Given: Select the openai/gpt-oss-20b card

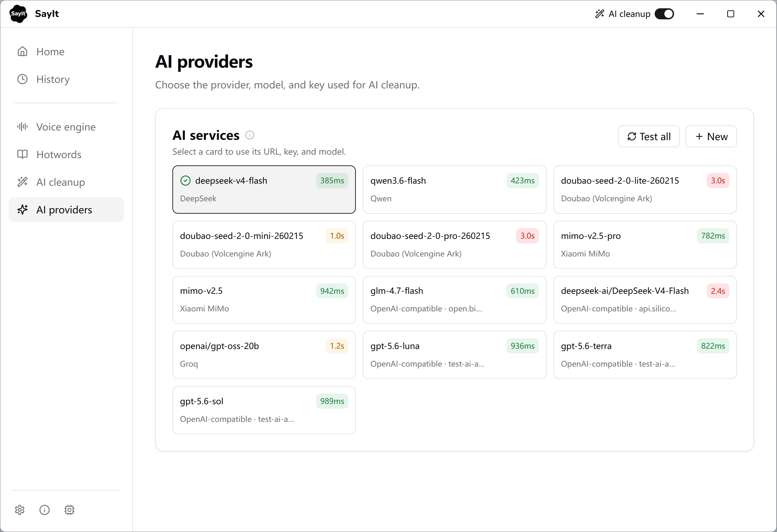Looking at the screenshot, I should (x=264, y=355).
